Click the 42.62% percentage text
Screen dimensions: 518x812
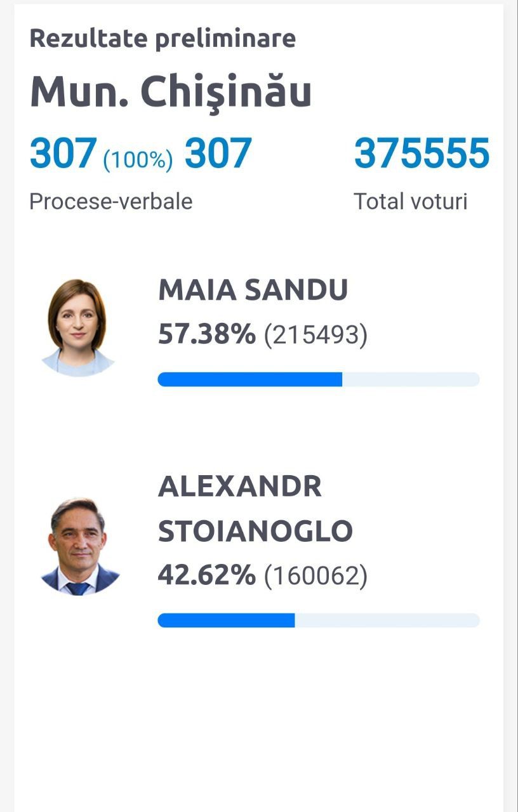coord(207,575)
